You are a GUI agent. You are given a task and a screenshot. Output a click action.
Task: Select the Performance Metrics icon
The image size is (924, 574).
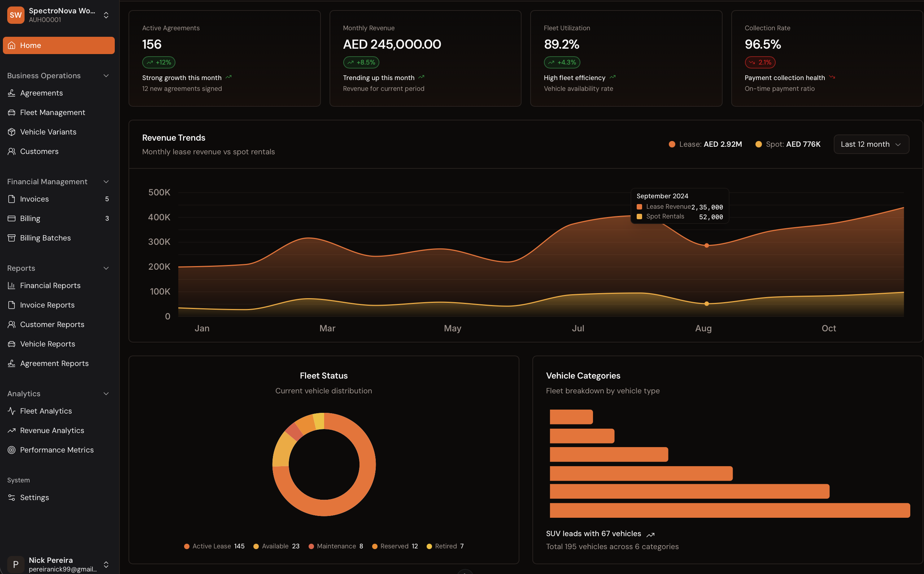pos(12,450)
